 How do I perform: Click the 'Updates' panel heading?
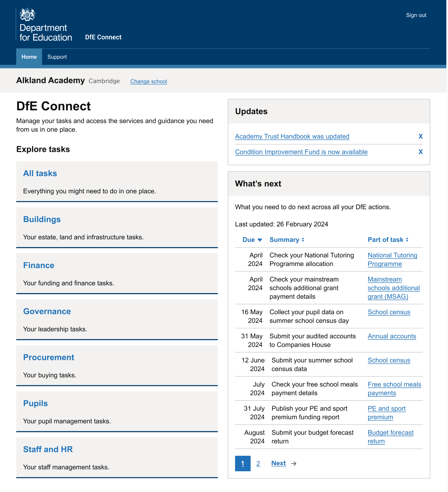[x=251, y=111]
